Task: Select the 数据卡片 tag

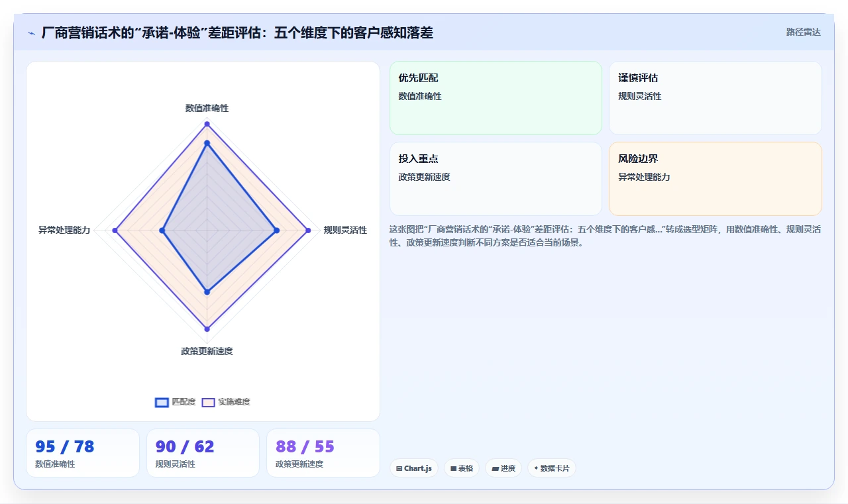Action: (x=551, y=468)
